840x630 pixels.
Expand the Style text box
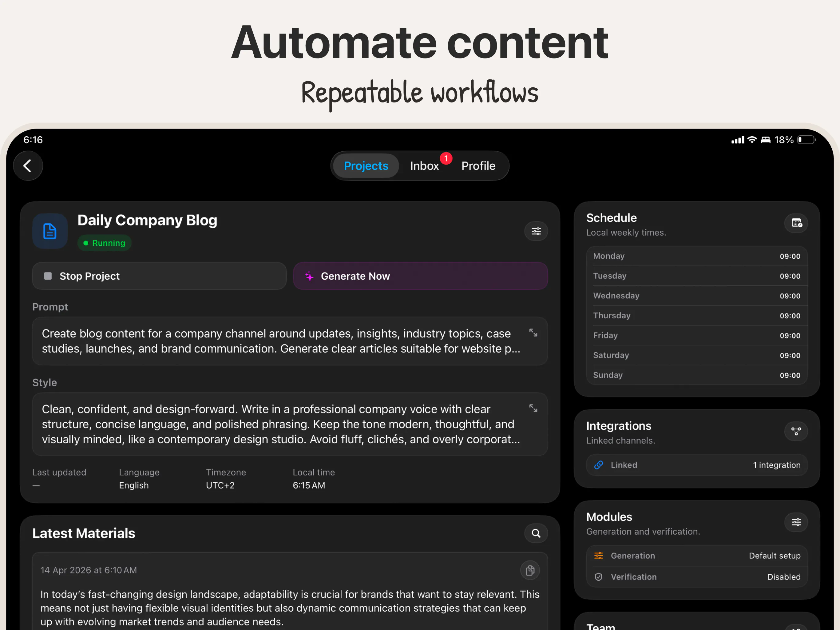coord(533,409)
